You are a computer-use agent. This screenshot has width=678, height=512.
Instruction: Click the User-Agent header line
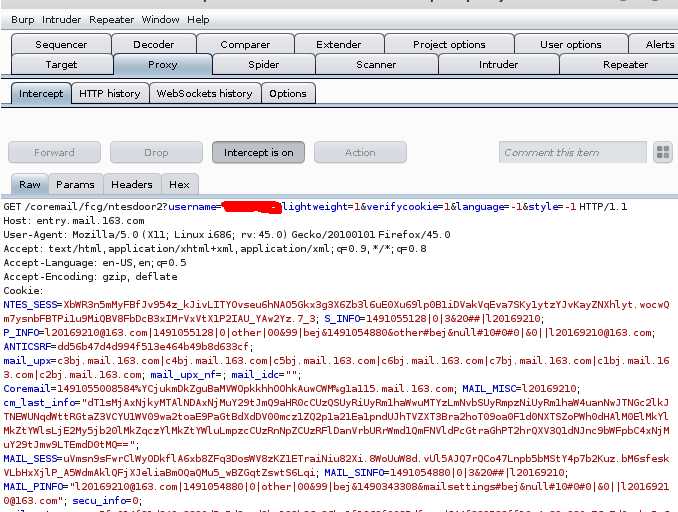coord(227,235)
